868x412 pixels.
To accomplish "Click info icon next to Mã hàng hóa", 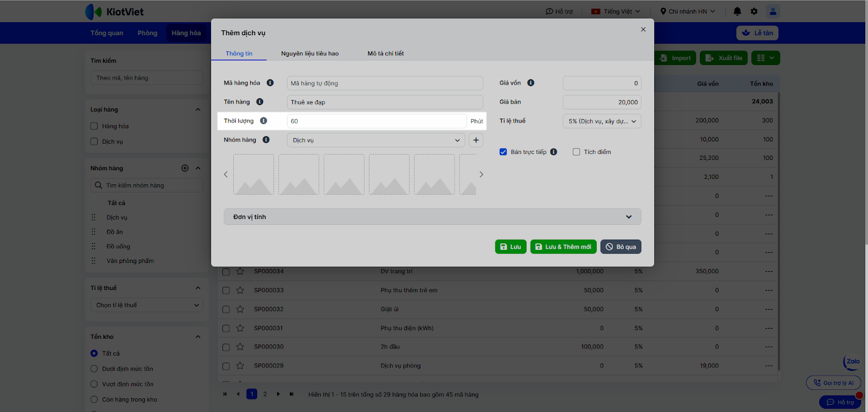I will click(270, 83).
